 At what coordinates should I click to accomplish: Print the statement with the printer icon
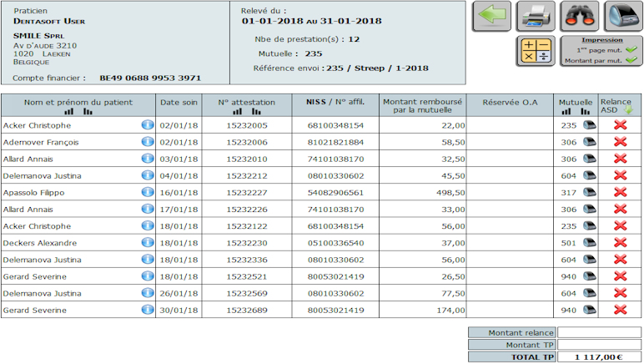coord(536,17)
